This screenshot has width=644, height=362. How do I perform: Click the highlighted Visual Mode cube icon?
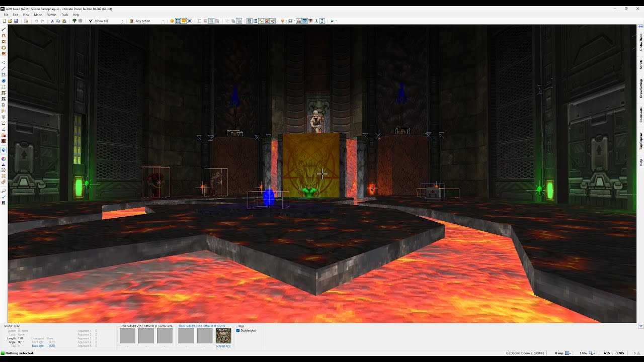tap(4, 150)
